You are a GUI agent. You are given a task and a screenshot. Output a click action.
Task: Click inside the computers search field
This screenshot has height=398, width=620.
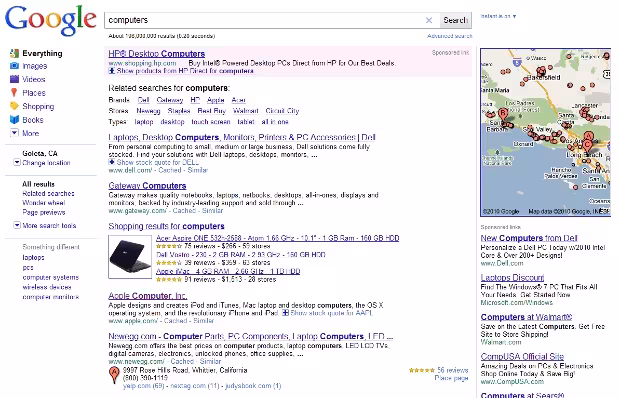[264, 20]
